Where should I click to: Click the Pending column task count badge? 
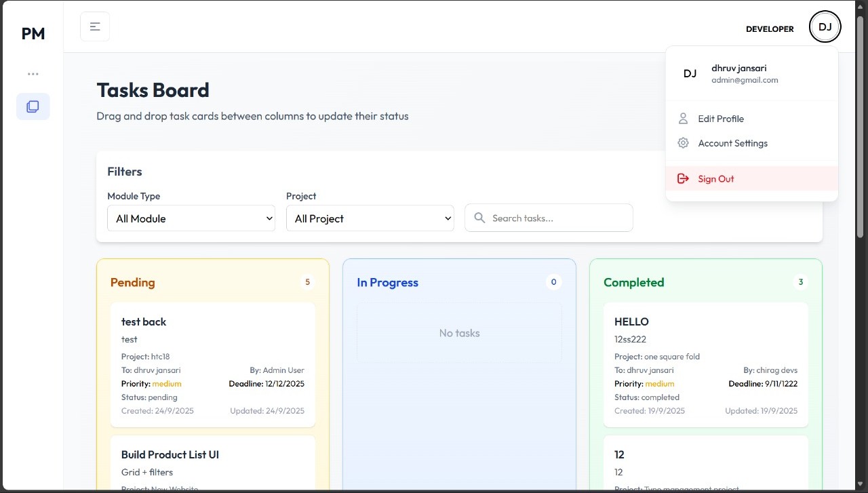click(307, 282)
